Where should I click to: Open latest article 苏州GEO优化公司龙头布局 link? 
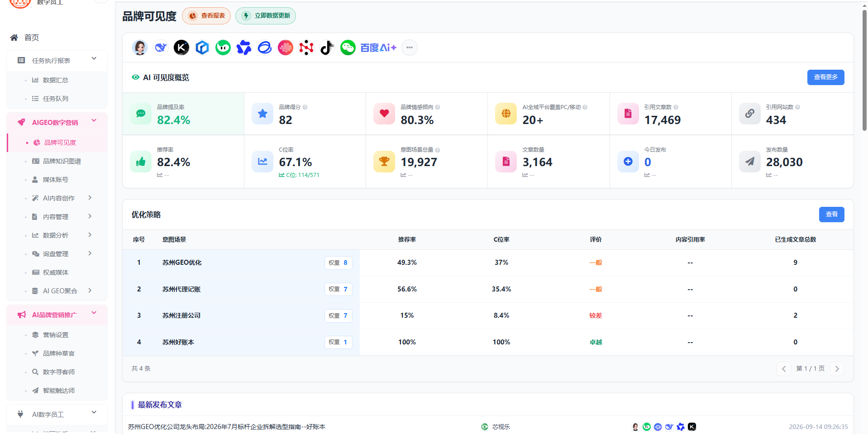pos(227,427)
